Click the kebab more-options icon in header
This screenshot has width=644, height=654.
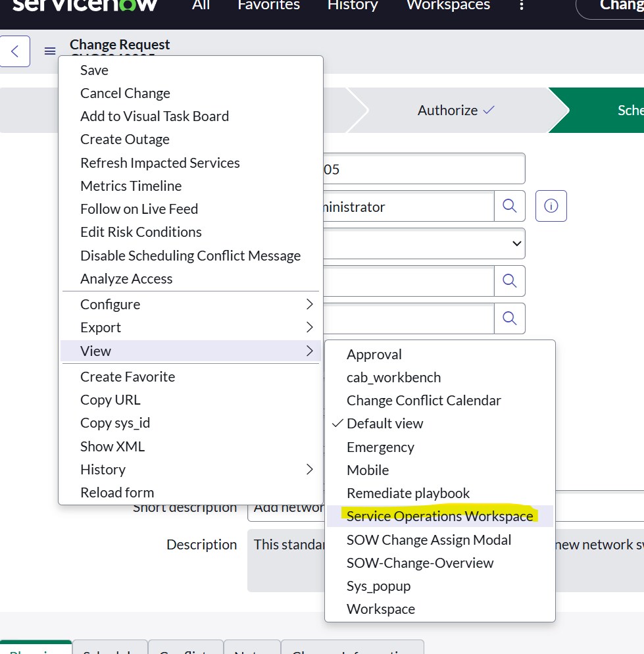pyautogui.click(x=522, y=5)
